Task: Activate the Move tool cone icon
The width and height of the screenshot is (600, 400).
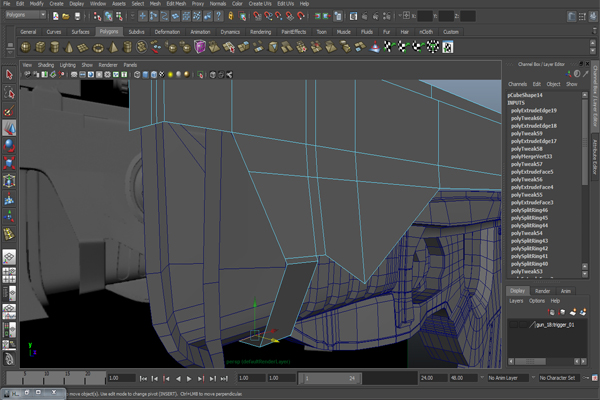Action: coord(9,128)
